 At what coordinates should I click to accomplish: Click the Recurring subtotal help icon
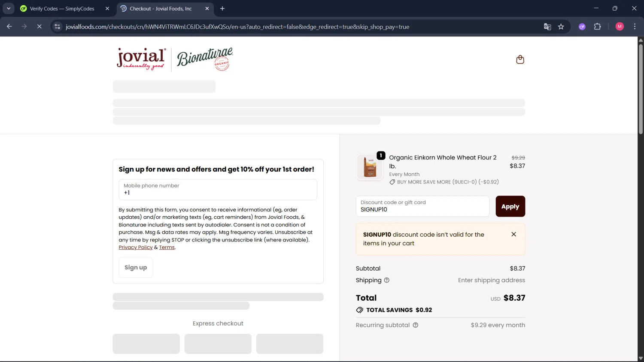click(415, 325)
